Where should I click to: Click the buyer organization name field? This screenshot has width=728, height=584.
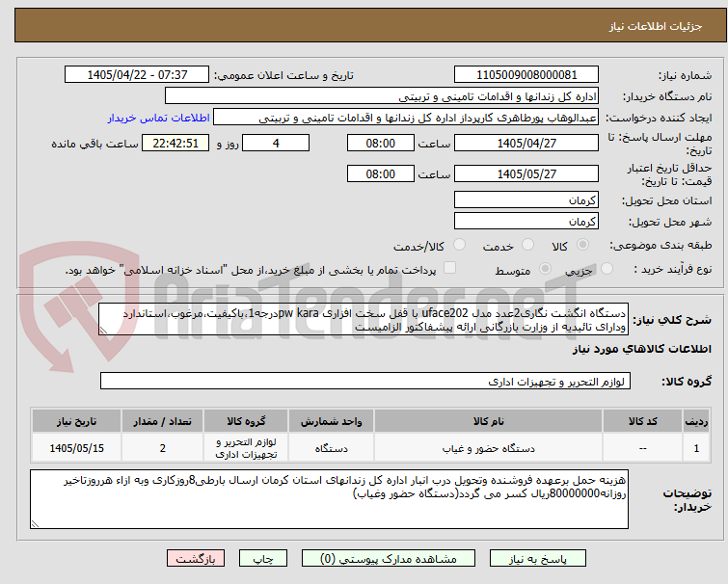point(382,96)
